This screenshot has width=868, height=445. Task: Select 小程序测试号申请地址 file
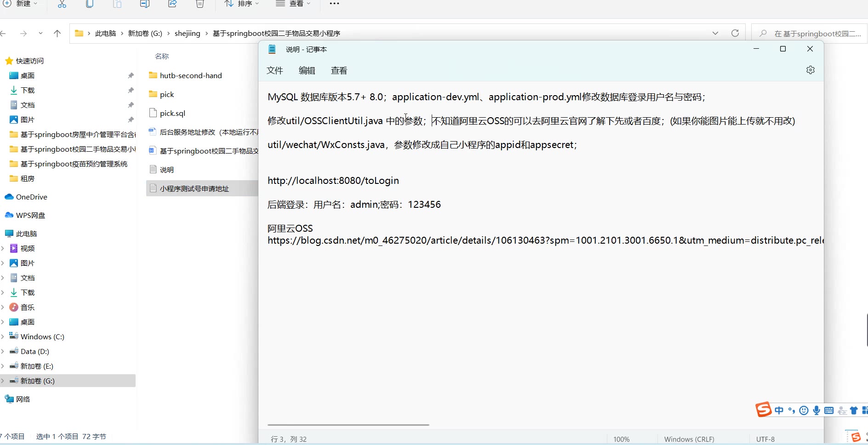(x=202, y=188)
